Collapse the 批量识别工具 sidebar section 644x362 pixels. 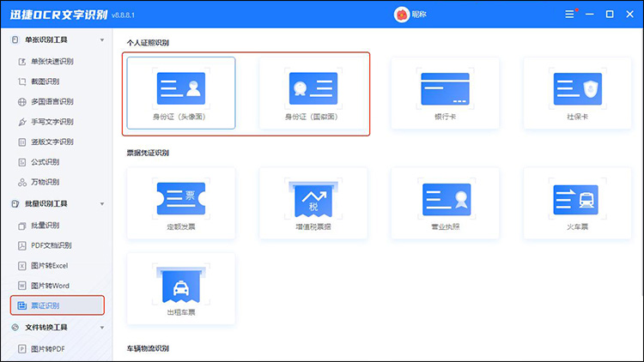[x=102, y=204]
